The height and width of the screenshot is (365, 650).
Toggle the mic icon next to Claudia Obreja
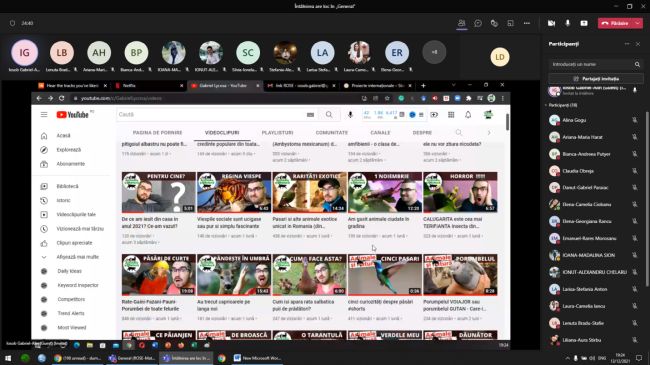(x=635, y=171)
